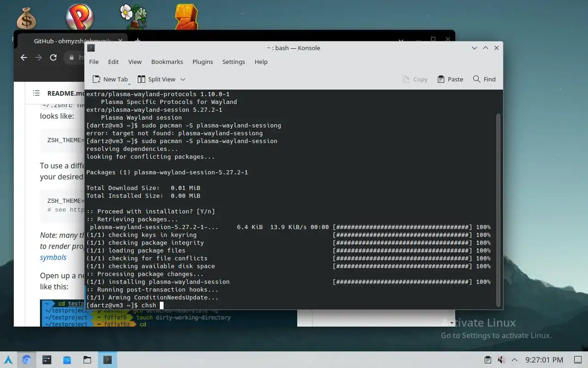This screenshot has width=588, height=368.
Task: Expand the Split View dropdown chevron
Action: (x=182, y=79)
